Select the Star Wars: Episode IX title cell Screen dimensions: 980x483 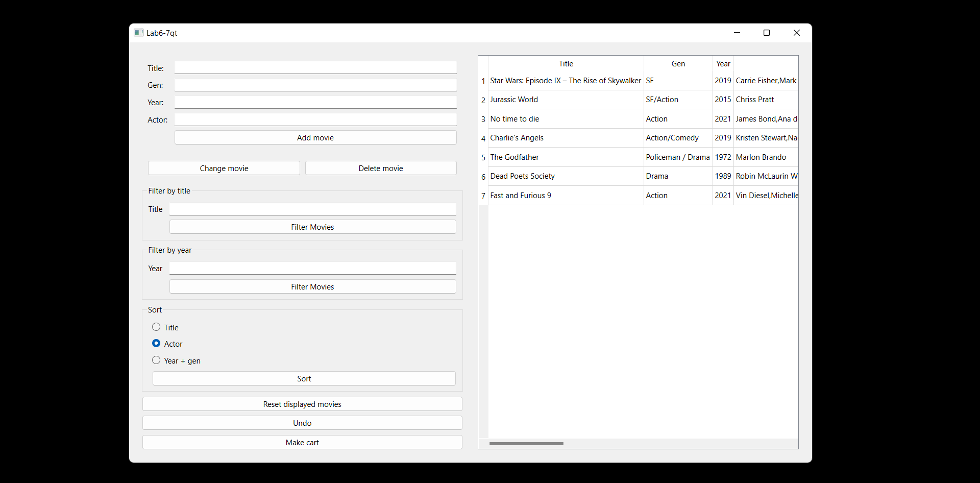566,81
